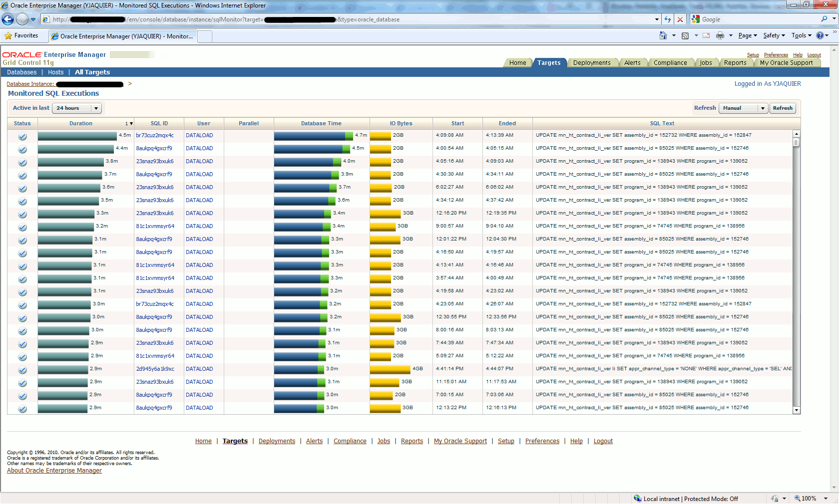This screenshot has width=839, height=504.
Task: Switch to the Deployments tab
Action: (592, 63)
